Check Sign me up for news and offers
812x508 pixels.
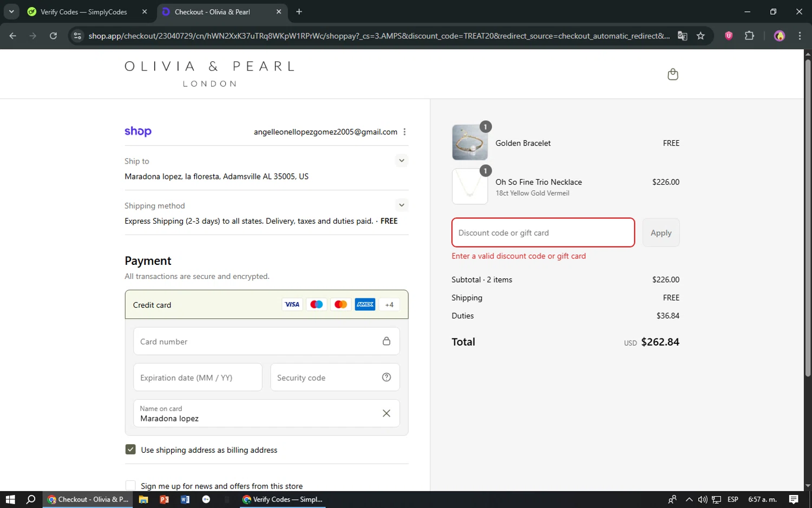130,486
